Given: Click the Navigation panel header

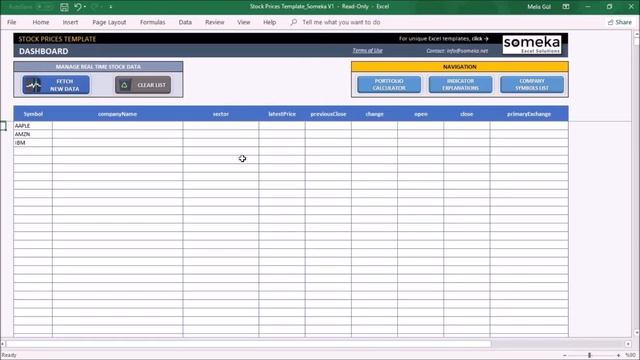Looking at the screenshot, I should coord(460,67).
